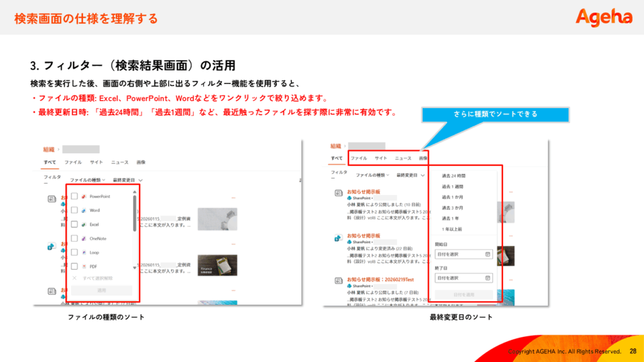Open the サイト tab in the right screenshot
The width and height of the screenshot is (644, 362).
(381, 158)
